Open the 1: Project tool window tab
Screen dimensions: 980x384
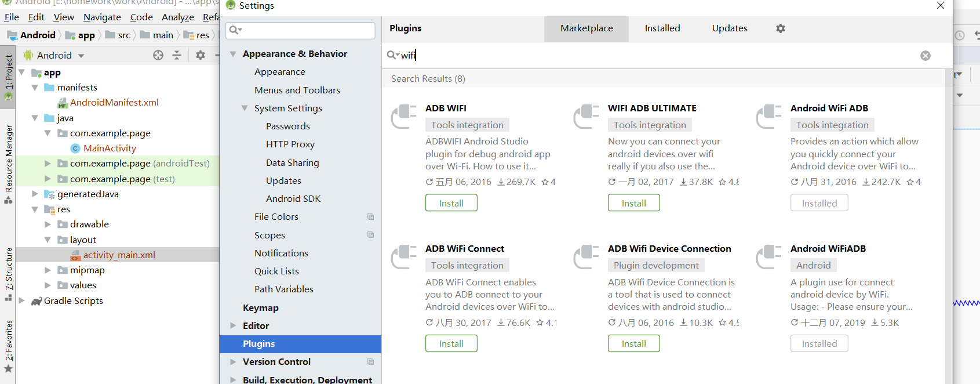[x=8, y=77]
